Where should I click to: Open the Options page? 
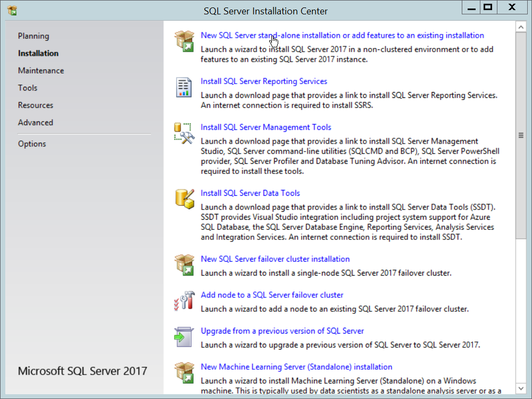pyautogui.click(x=32, y=144)
